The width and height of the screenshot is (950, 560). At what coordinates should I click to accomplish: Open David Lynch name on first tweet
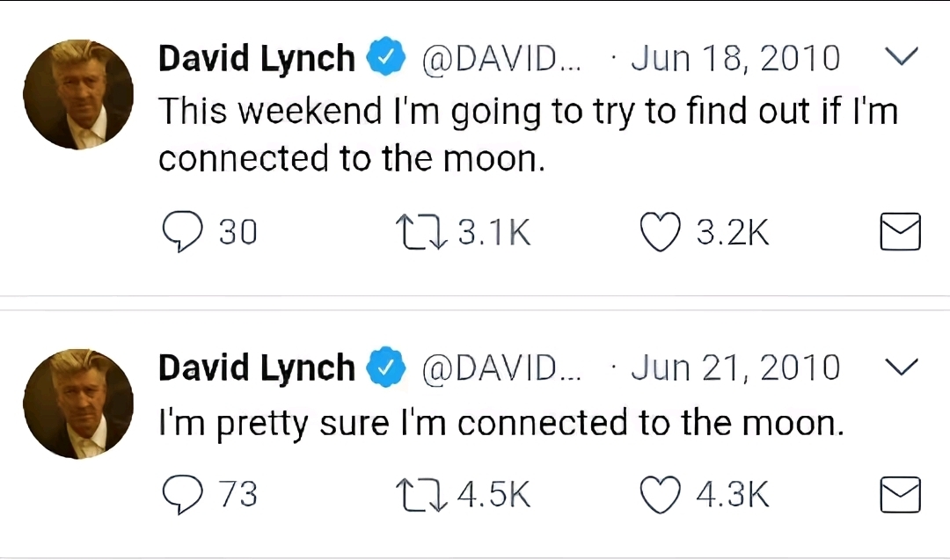coord(256,60)
